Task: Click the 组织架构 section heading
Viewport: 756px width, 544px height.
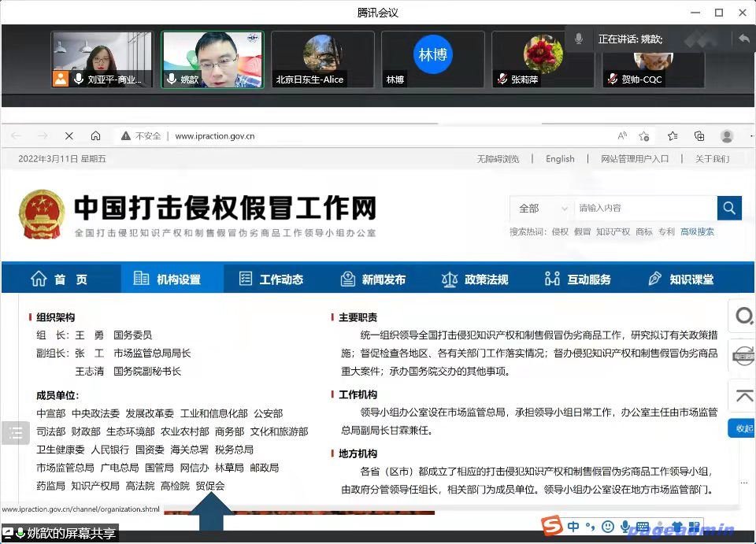Action: click(55, 317)
